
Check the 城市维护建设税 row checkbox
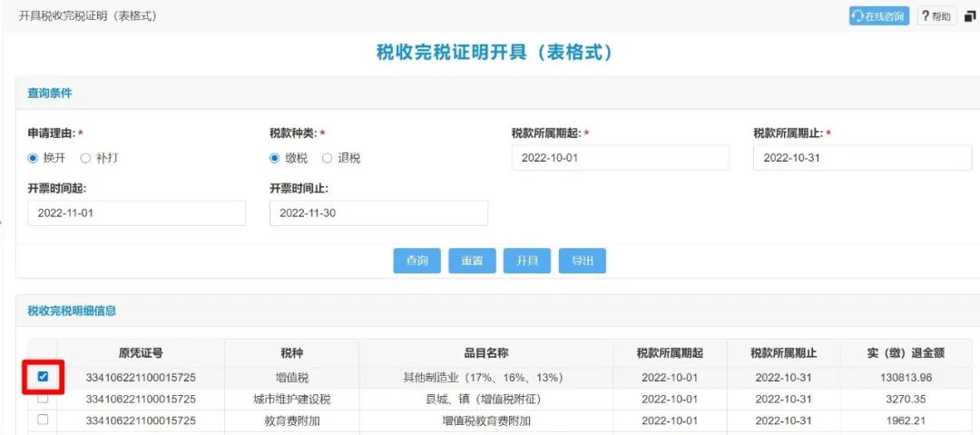click(43, 399)
